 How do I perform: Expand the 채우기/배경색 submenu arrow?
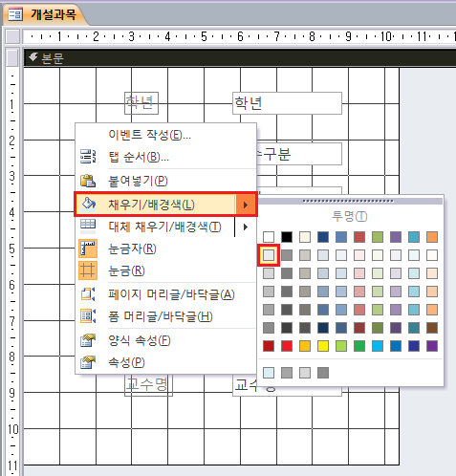[x=246, y=205]
